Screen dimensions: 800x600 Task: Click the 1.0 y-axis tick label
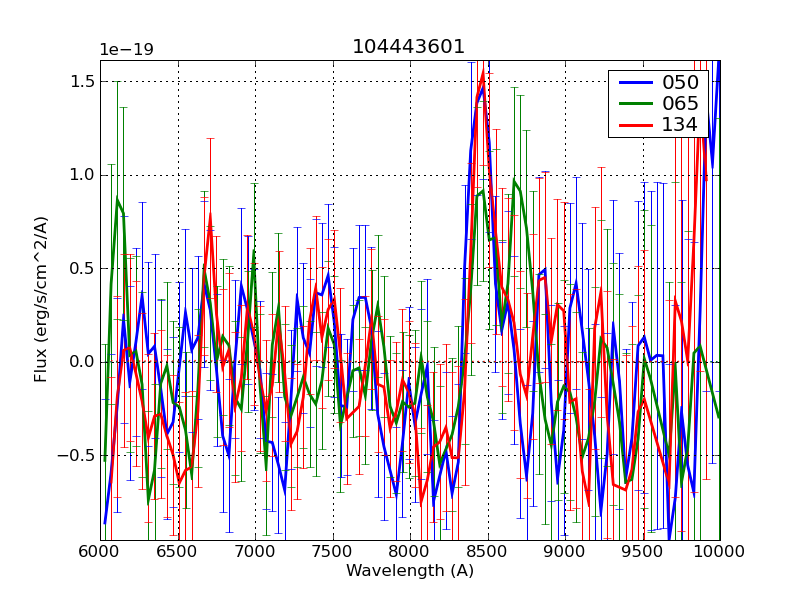[81, 175]
